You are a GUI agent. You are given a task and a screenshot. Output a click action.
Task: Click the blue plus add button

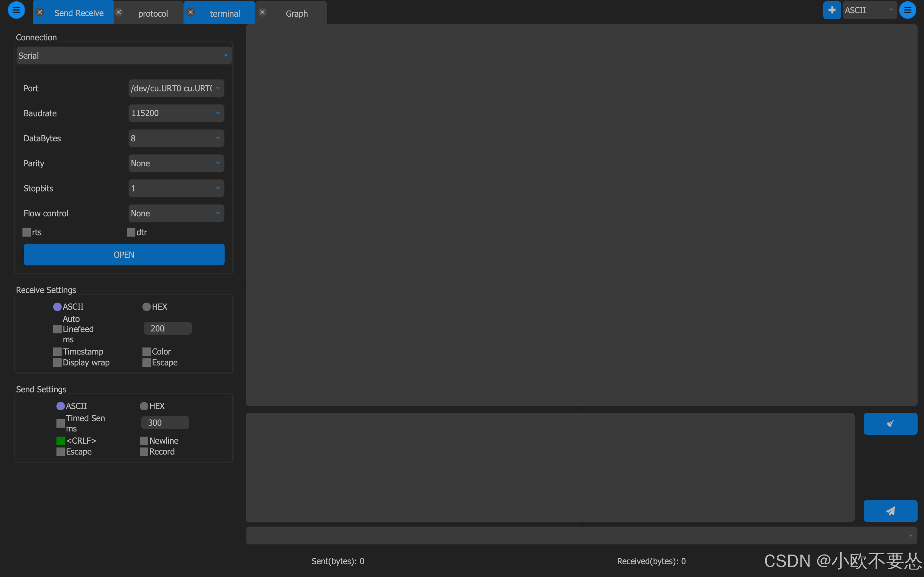[x=832, y=10]
